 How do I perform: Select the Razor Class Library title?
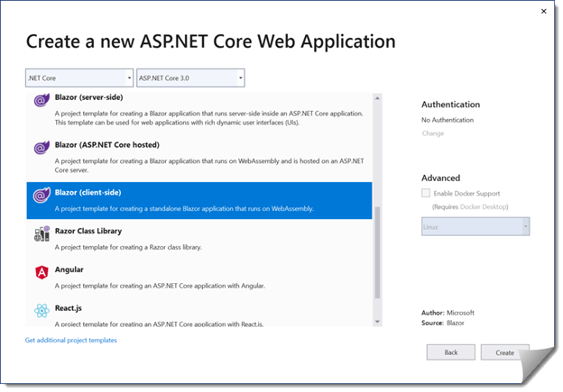tap(88, 231)
